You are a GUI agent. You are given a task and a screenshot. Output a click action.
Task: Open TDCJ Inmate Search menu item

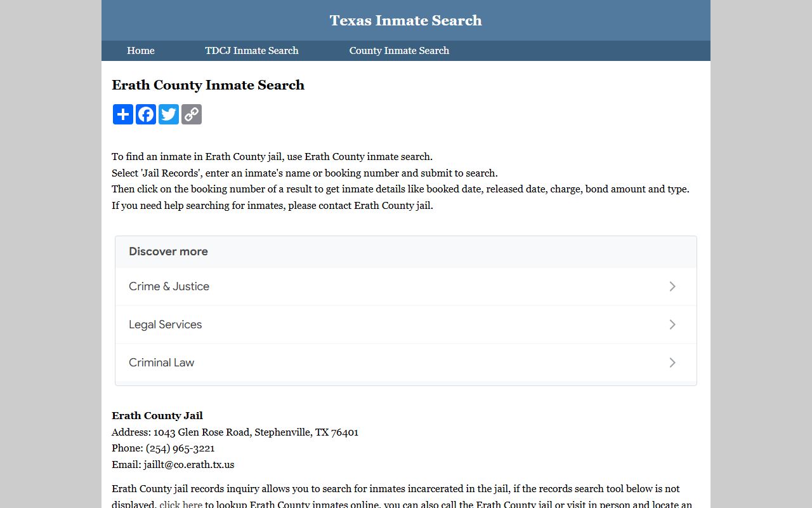252,51
